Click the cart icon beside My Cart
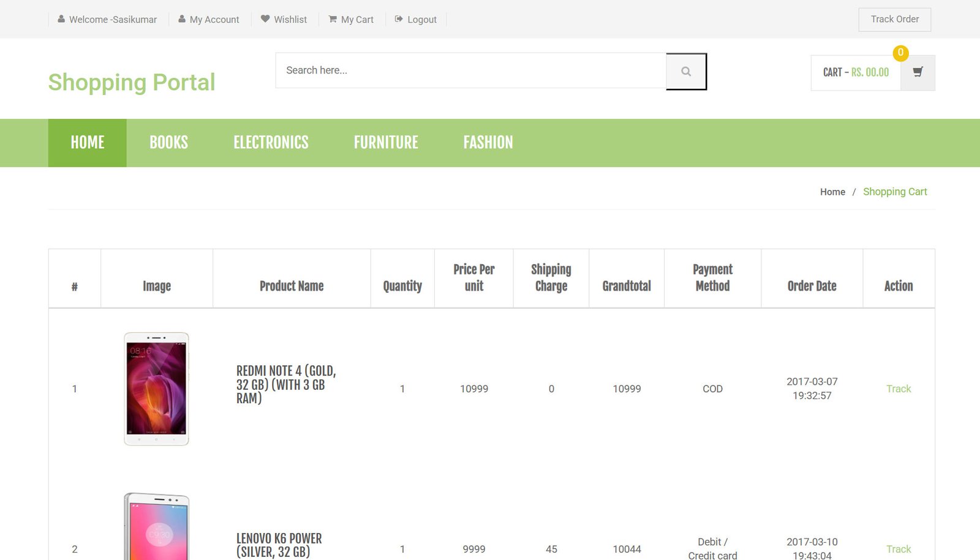Screen dimensions: 980x560 (x=333, y=19)
